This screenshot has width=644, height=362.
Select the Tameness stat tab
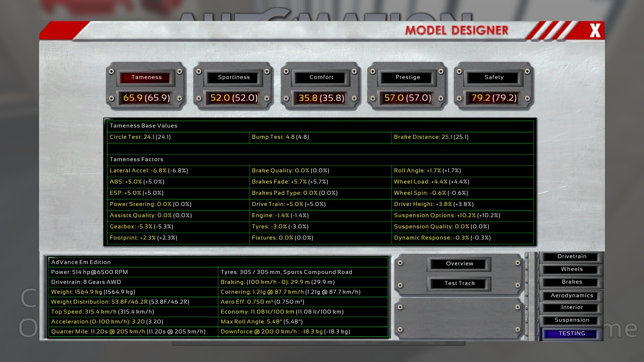146,77
